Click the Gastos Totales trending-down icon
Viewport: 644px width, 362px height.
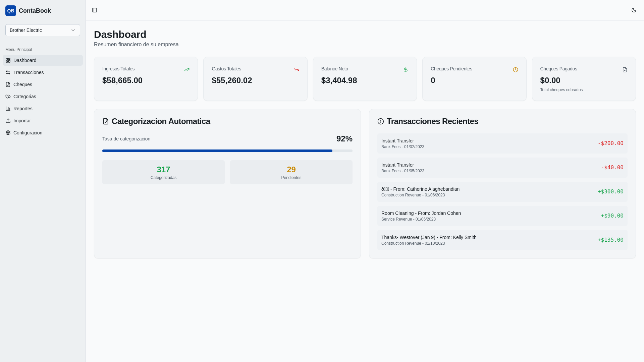[x=297, y=70]
